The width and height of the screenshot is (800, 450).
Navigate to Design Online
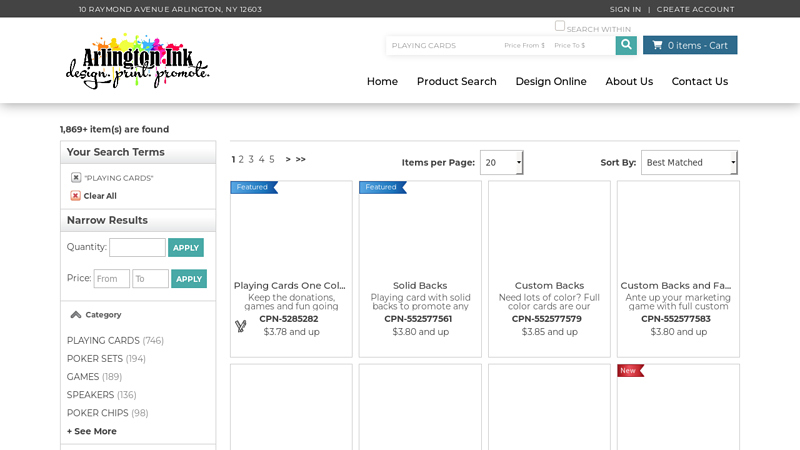tap(551, 82)
